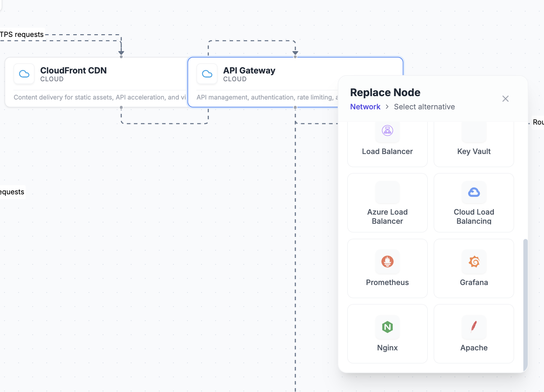544x392 pixels.
Task: Click CloudFront CDN top connection handle
Action: 121,57
